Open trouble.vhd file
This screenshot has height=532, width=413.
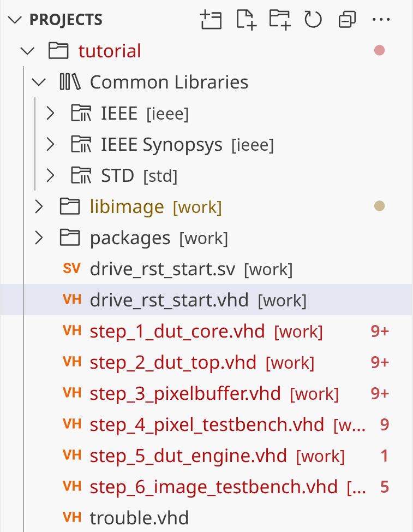point(139,517)
